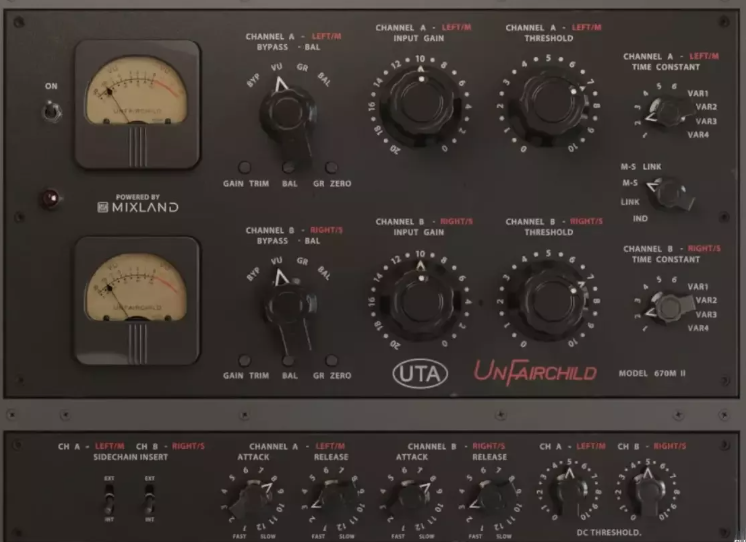Select VAR1 on Channel B Time Constant
746x542 pixels.
coord(697,286)
